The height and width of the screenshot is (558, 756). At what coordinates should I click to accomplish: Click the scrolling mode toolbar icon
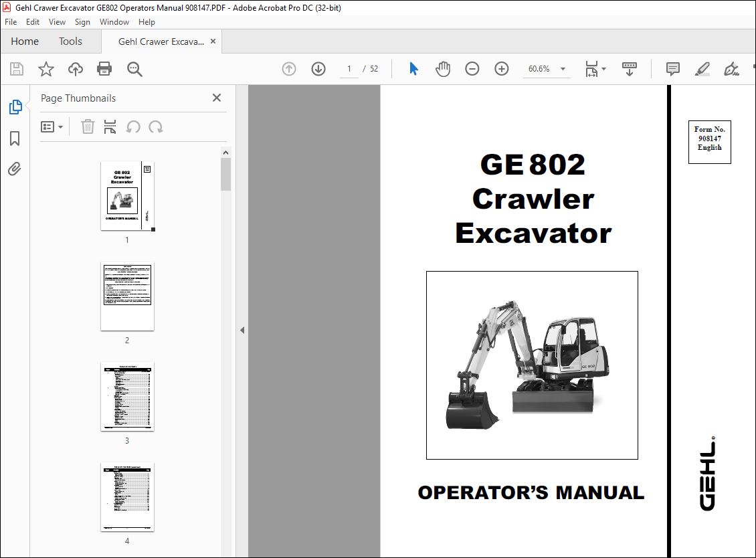(629, 69)
